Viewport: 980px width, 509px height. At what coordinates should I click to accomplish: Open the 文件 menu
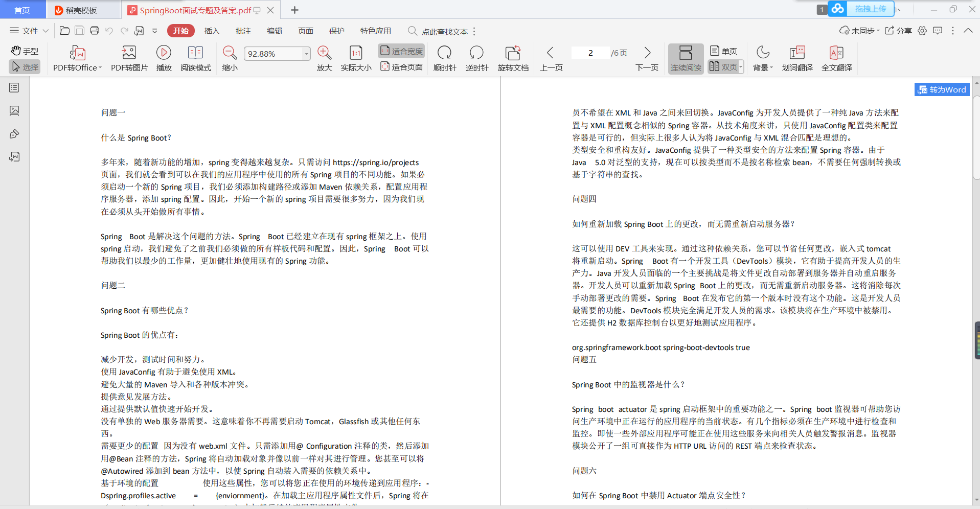(x=24, y=31)
